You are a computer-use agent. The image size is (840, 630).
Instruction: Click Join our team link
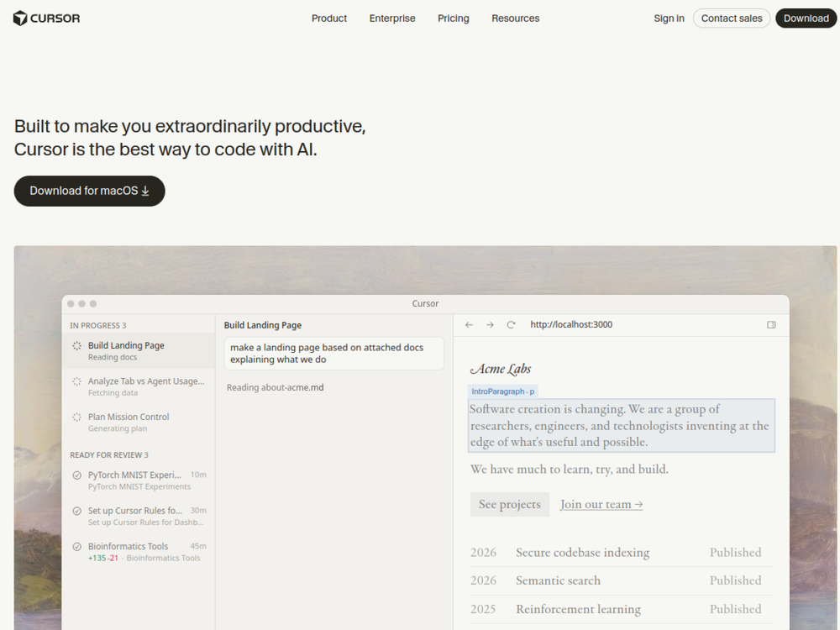(x=601, y=504)
